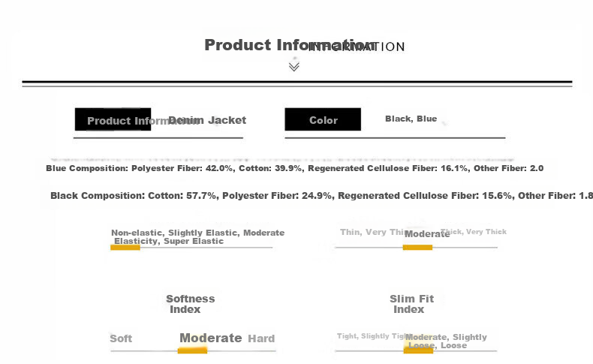
Task: Click the double chevron below the heading
Action: tap(294, 66)
